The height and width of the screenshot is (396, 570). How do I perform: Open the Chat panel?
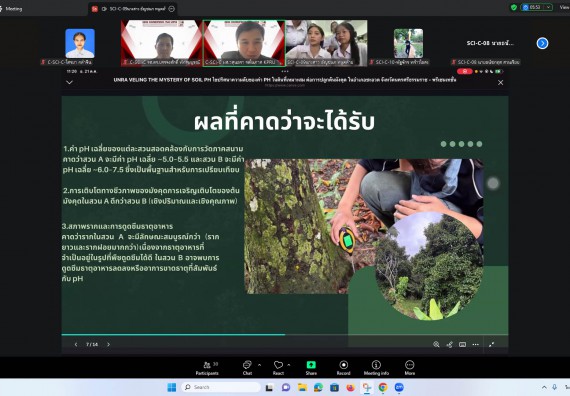247,368
